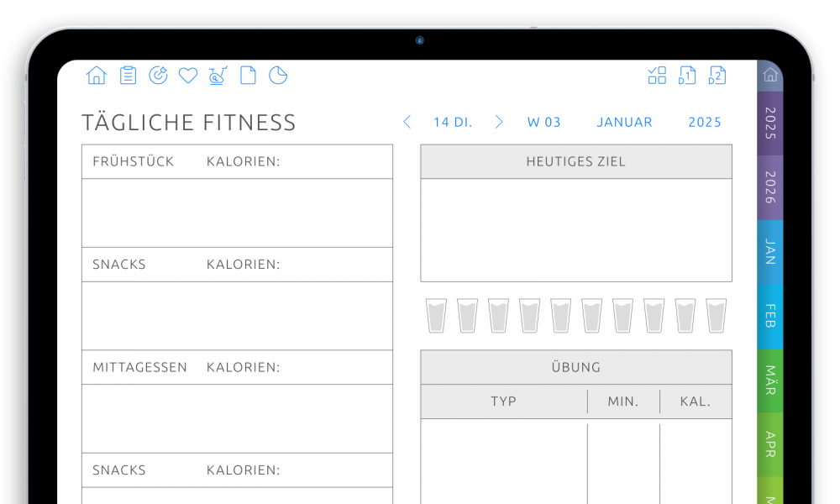Switch to the APR side tab
The image size is (840, 504).
click(x=770, y=444)
